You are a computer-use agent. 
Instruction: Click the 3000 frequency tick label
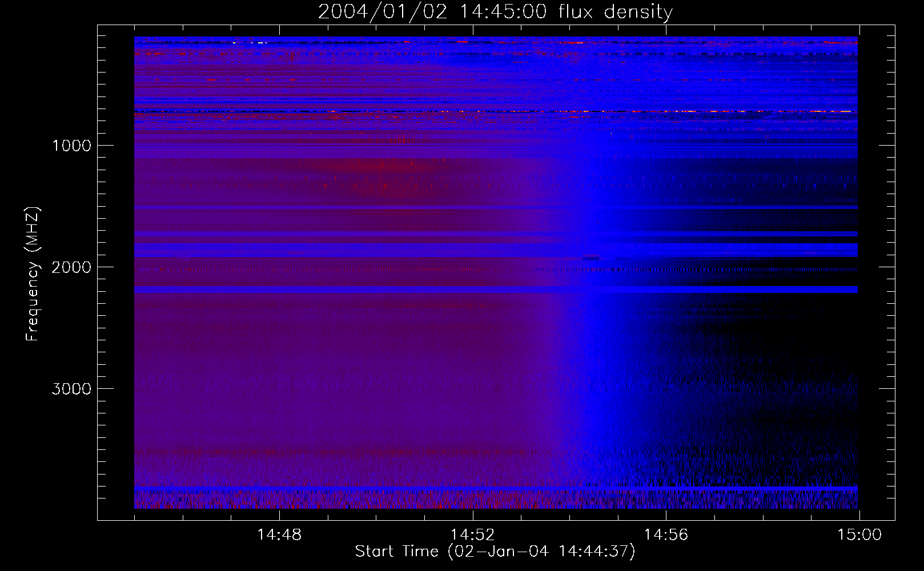tap(71, 389)
